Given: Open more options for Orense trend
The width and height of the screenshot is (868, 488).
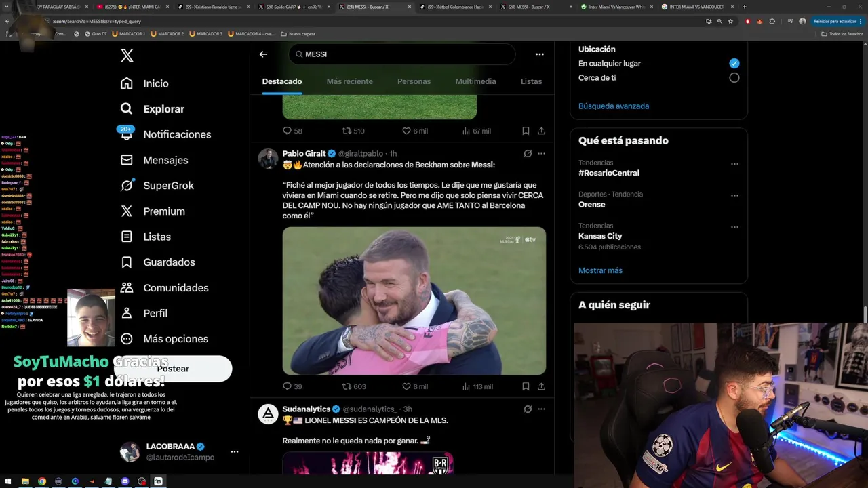Looking at the screenshot, I should click(x=734, y=196).
